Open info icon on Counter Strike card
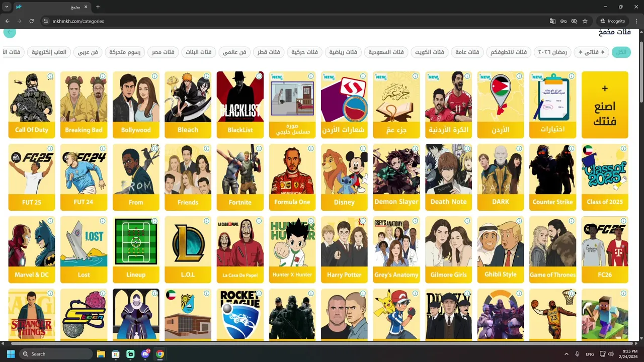The height and width of the screenshot is (362, 644). point(571,149)
